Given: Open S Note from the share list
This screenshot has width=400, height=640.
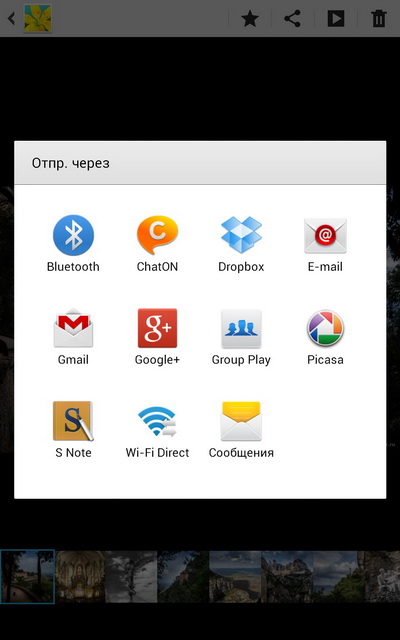Looking at the screenshot, I should click(73, 429).
